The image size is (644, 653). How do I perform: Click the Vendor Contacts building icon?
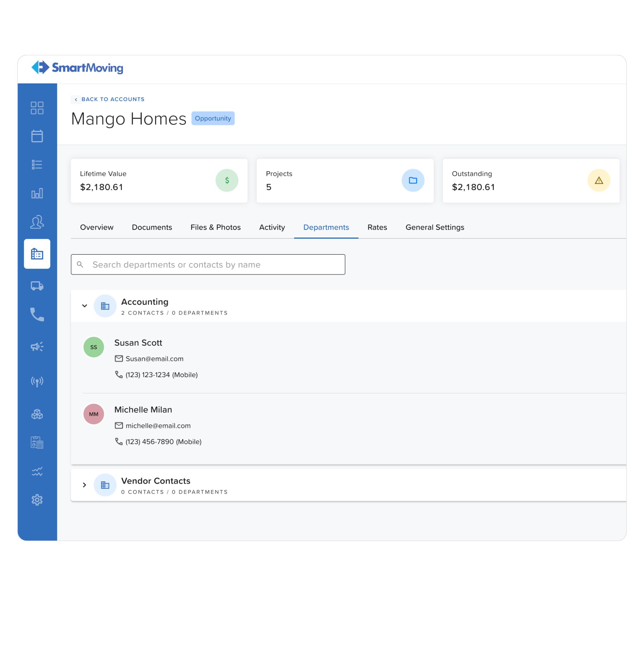(105, 485)
